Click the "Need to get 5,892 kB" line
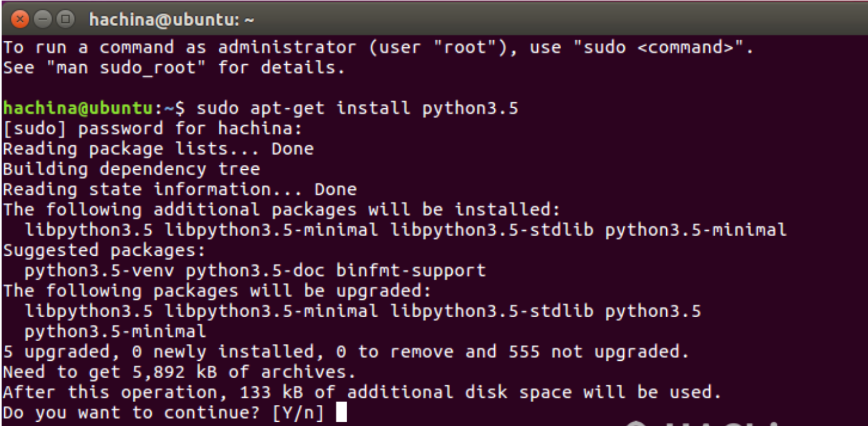868x426 pixels. tap(178, 372)
